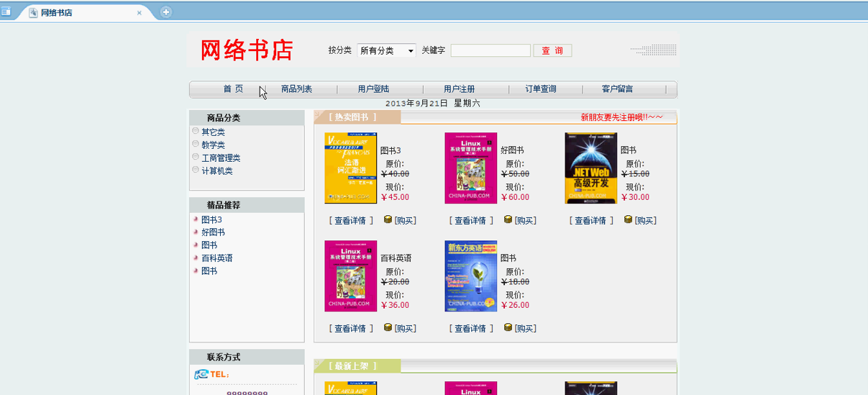Click the ¥60.00 current price of 好图书
The width and height of the screenshot is (868, 395).
(515, 197)
